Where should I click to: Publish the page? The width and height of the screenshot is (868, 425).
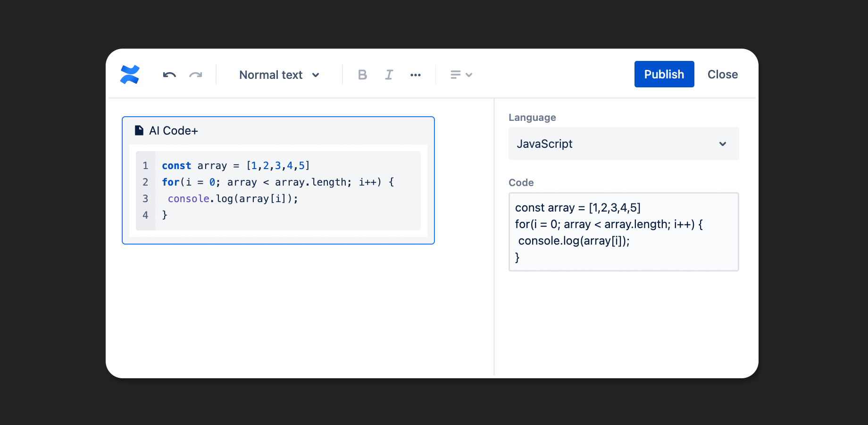click(664, 74)
